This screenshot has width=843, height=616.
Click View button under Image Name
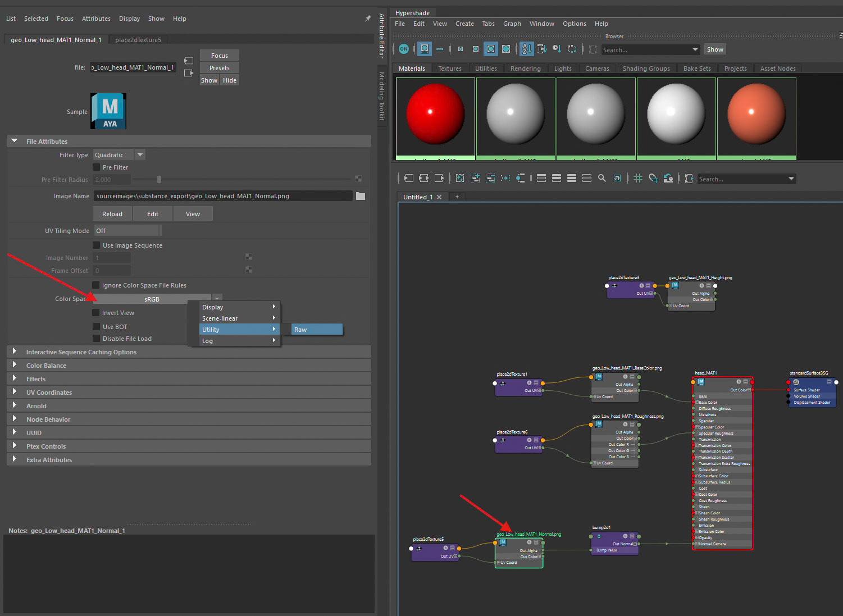point(193,214)
